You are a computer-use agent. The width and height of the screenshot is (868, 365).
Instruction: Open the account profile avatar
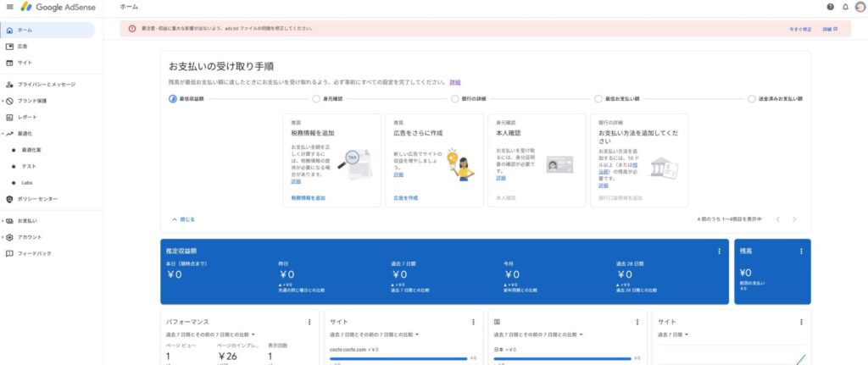(x=860, y=7)
